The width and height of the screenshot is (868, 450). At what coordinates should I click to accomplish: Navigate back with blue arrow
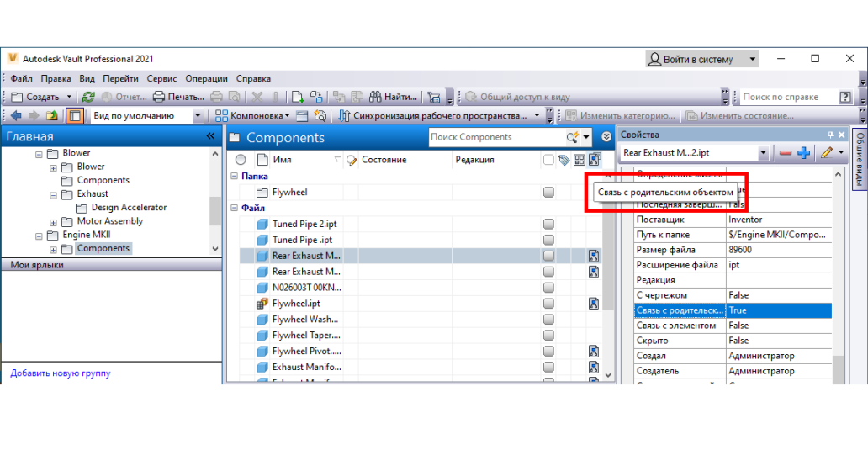pyautogui.click(x=16, y=116)
